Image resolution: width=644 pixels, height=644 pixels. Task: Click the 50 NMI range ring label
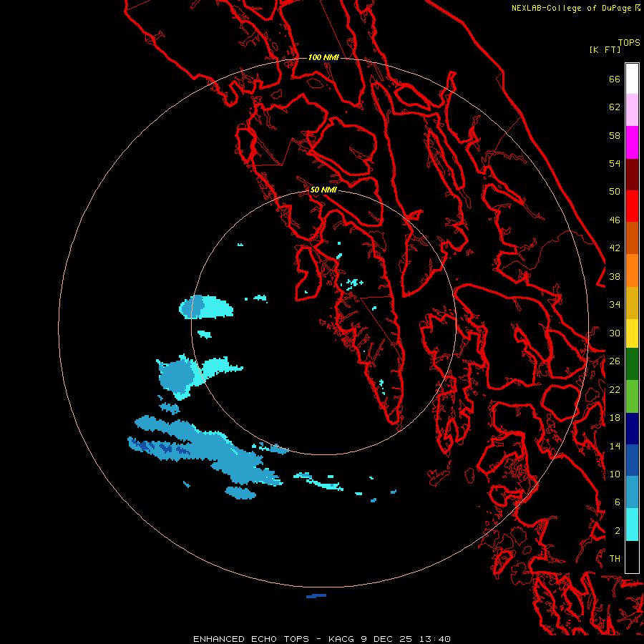(x=323, y=190)
